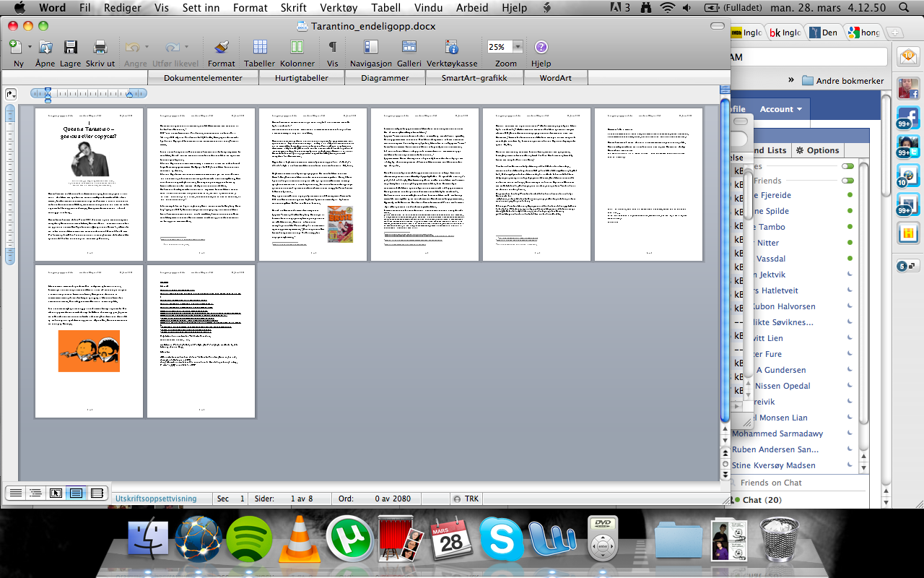The image size is (924, 578).
Task: Select page with orange Pulp Fiction image
Action: point(90,341)
